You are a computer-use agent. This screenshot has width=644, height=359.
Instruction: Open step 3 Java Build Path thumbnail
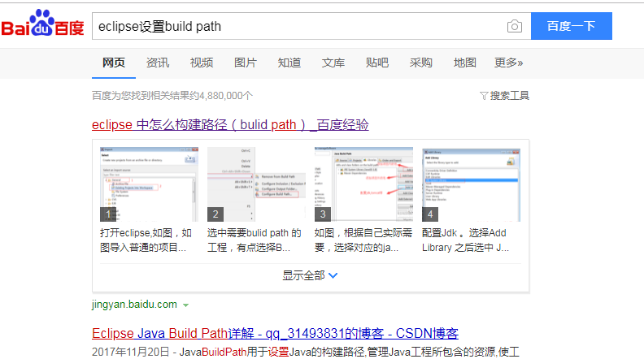(x=363, y=184)
